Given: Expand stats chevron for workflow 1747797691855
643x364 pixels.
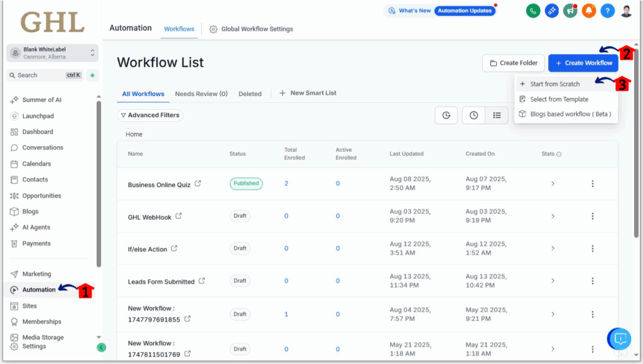Looking at the screenshot, I should 553,314.
